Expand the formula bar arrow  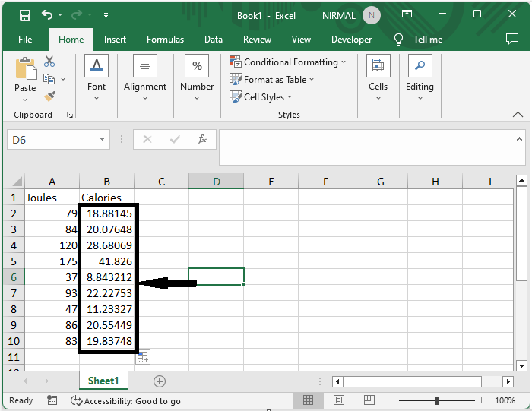tap(519, 139)
